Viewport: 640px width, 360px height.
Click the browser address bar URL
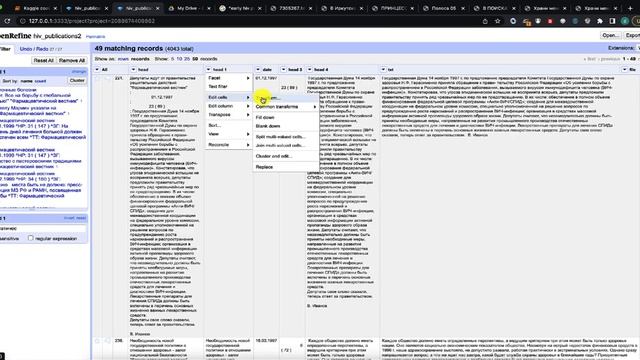click(92, 21)
